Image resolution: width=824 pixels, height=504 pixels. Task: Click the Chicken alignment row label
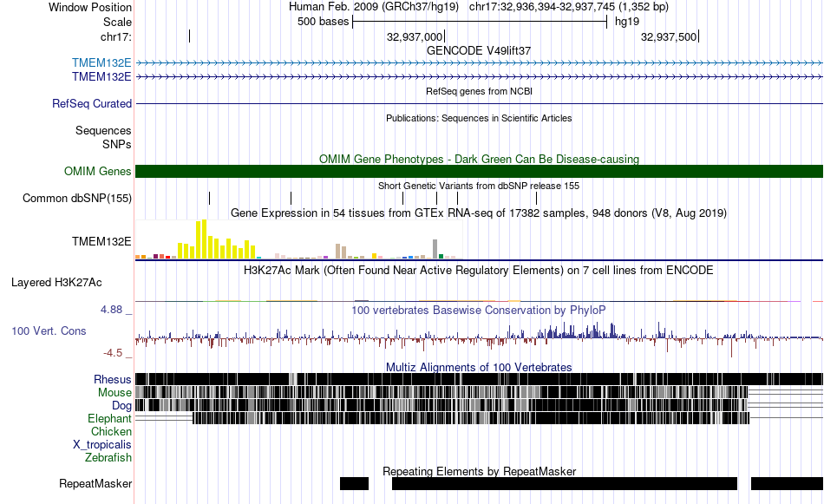point(111,431)
